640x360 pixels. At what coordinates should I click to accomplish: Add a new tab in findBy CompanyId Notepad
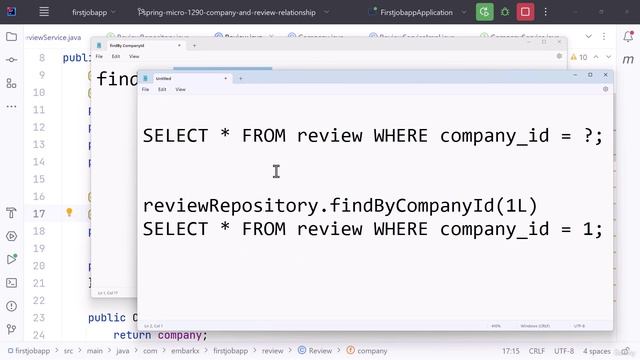point(194,45)
